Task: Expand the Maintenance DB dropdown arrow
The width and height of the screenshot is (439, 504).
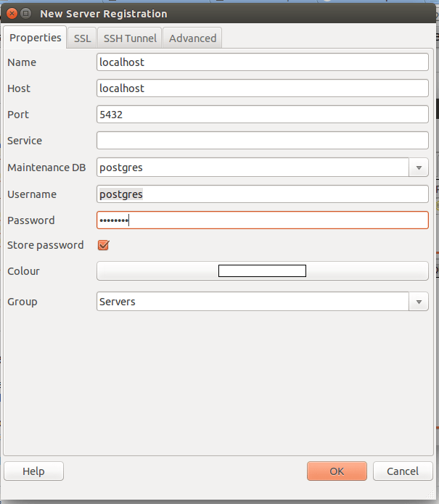Action: [419, 167]
